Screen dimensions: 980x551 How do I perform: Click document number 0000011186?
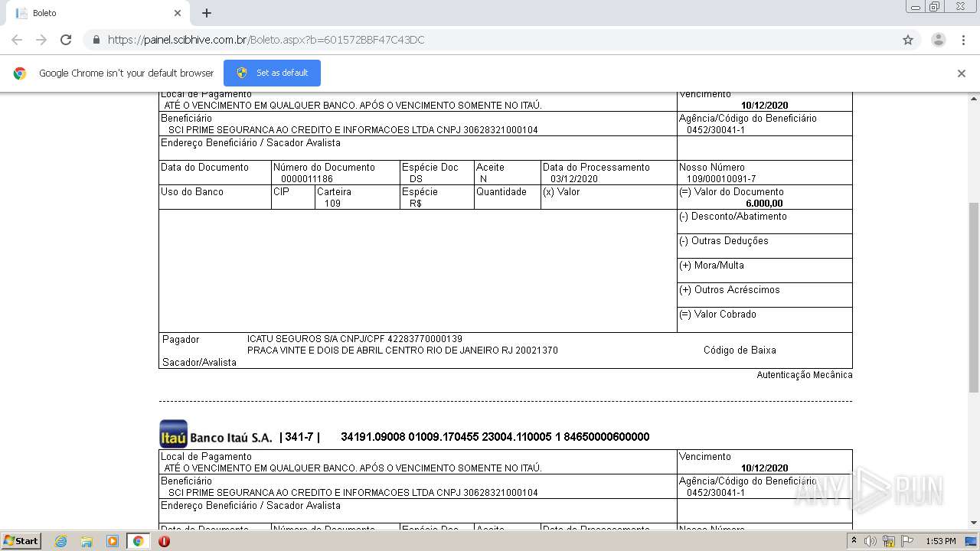[x=306, y=179]
